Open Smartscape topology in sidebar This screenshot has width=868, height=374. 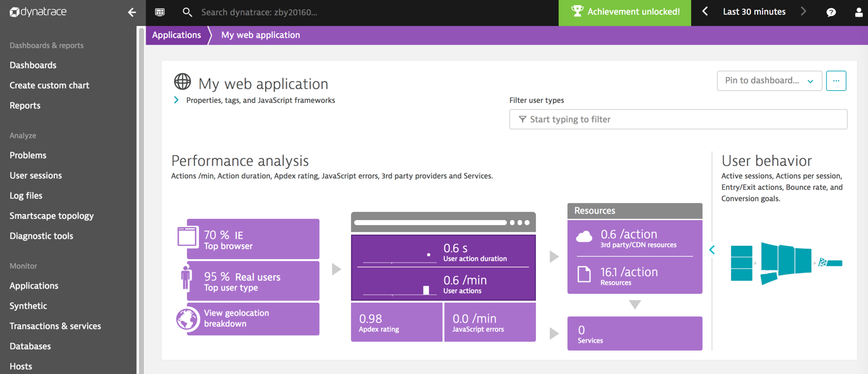tap(51, 216)
